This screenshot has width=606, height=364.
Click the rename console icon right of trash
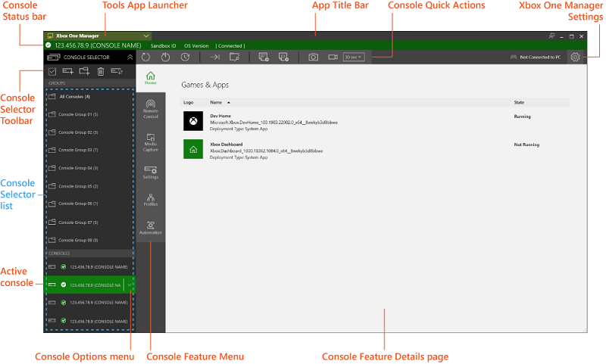(x=117, y=71)
